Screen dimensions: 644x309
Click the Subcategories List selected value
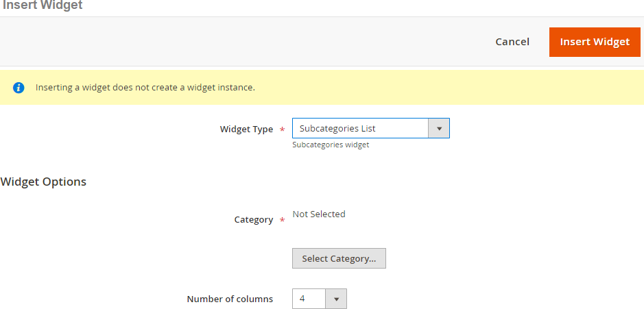pyautogui.click(x=337, y=128)
